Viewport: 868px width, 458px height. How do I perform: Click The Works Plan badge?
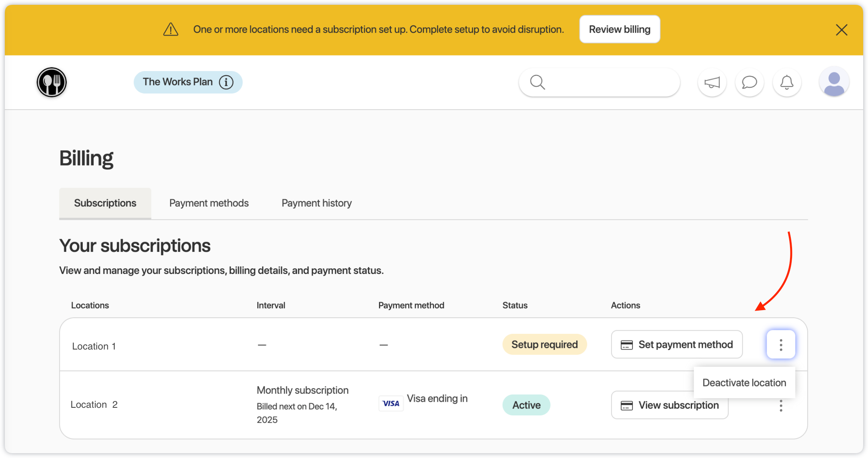point(178,82)
